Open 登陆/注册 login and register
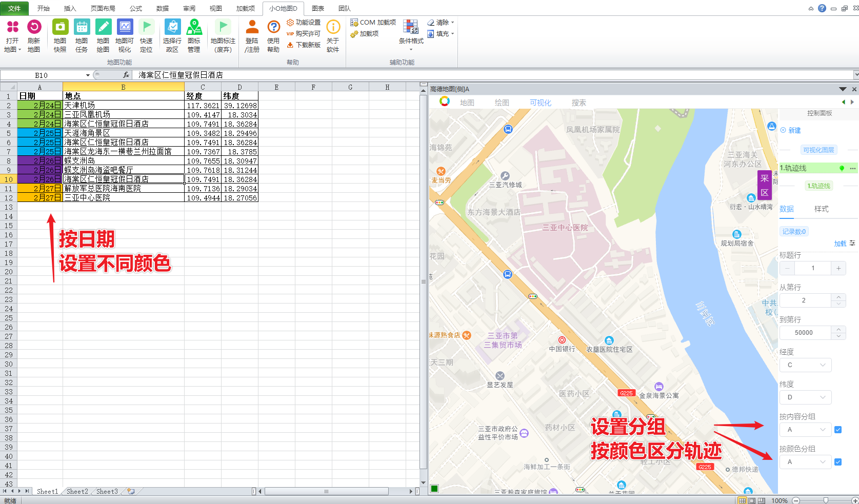The image size is (859, 504). [252, 35]
